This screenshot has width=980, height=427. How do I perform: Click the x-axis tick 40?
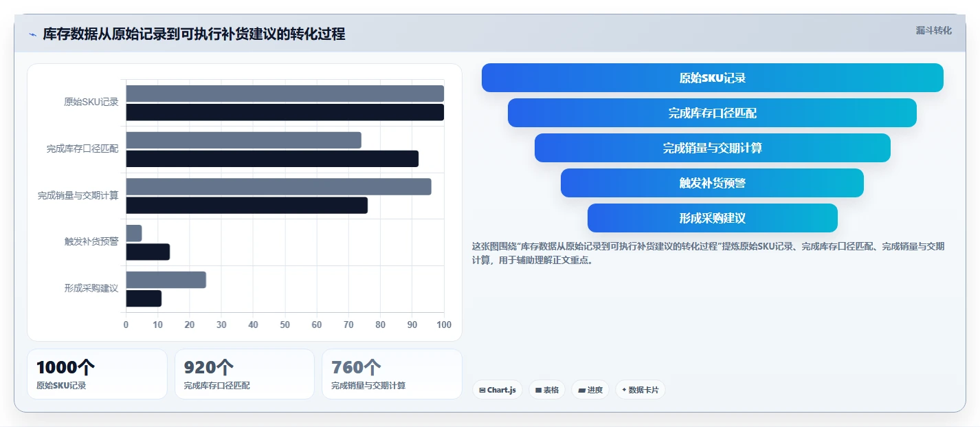(x=253, y=325)
